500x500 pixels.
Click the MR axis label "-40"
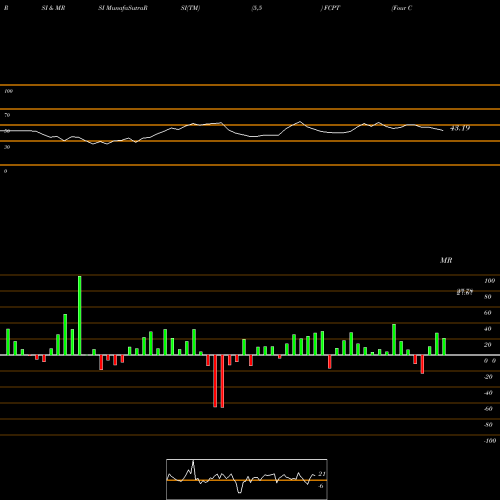pyautogui.click(x=488, y=393)
